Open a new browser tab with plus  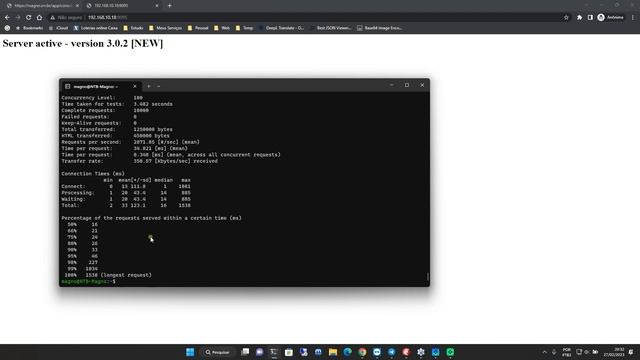coord(169,6)
